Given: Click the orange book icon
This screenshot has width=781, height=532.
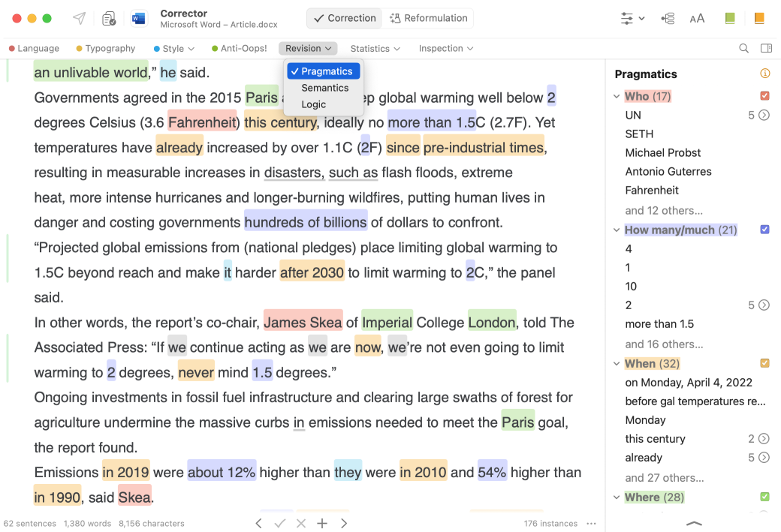Looking at the screenshot, I should 759,19.
